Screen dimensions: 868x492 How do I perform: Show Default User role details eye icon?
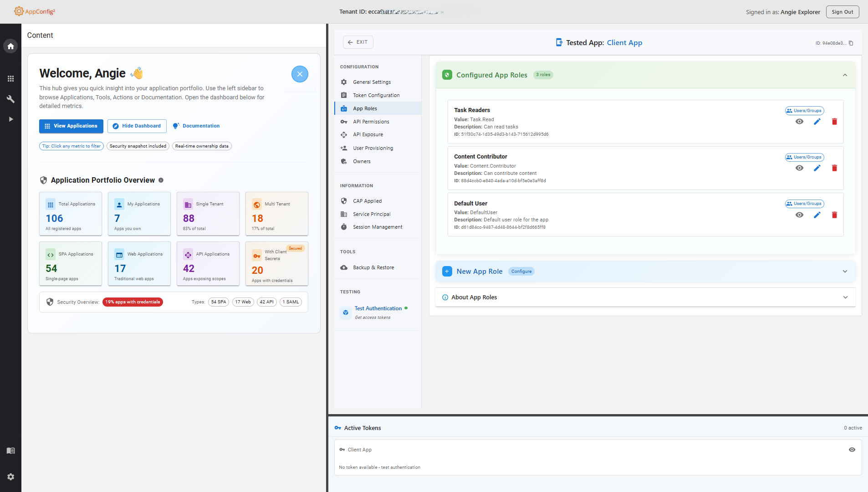coord(799,215)
